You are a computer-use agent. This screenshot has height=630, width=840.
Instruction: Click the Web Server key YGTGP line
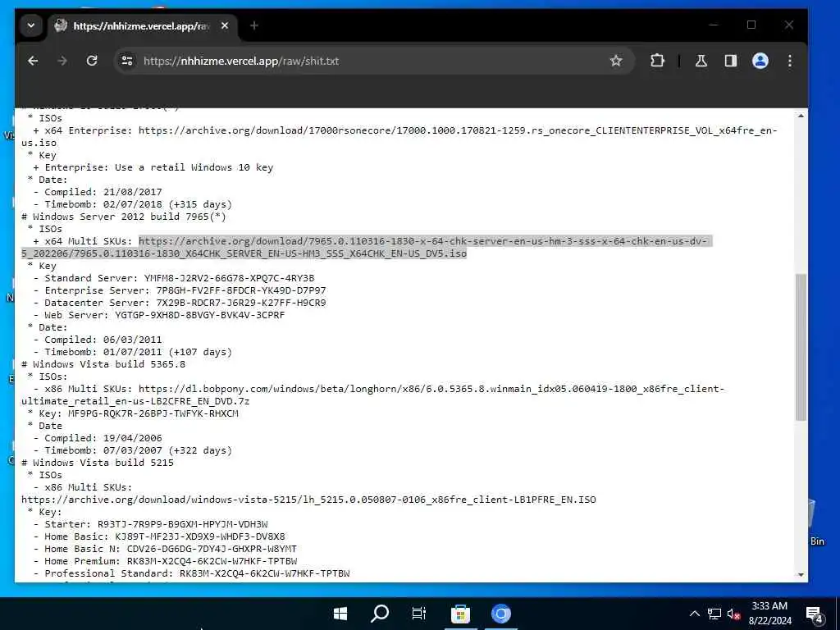[x=159, y=315]
